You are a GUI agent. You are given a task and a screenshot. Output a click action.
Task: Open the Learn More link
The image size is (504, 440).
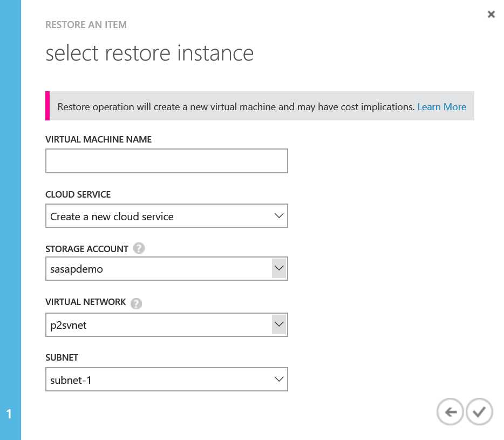(441, 107)
